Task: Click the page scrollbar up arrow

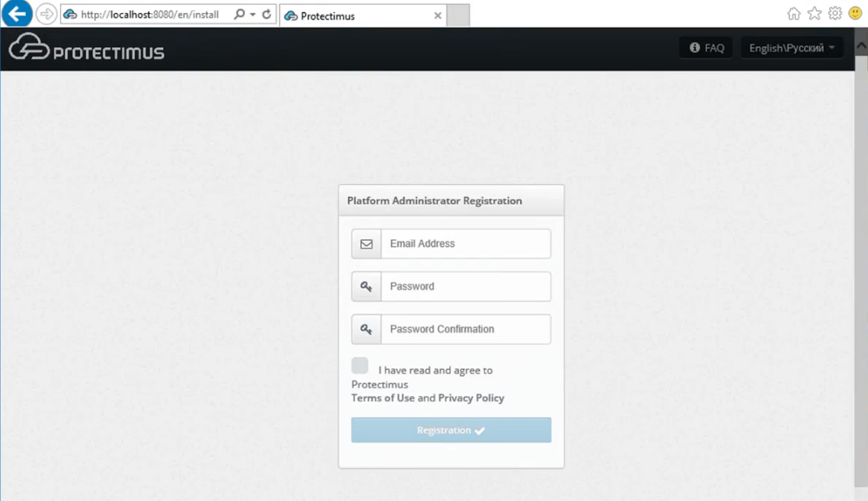Action: pyautogui.click(x=862, y=46)
